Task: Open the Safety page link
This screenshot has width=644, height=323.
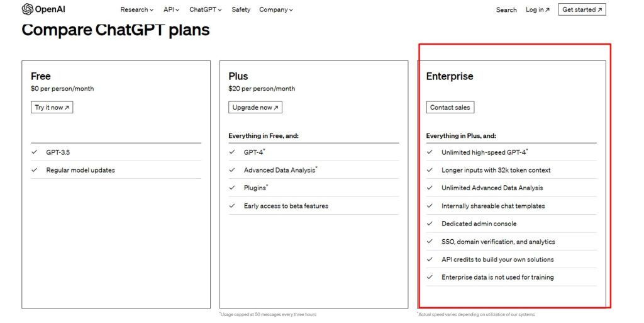Action: [241, 9]
